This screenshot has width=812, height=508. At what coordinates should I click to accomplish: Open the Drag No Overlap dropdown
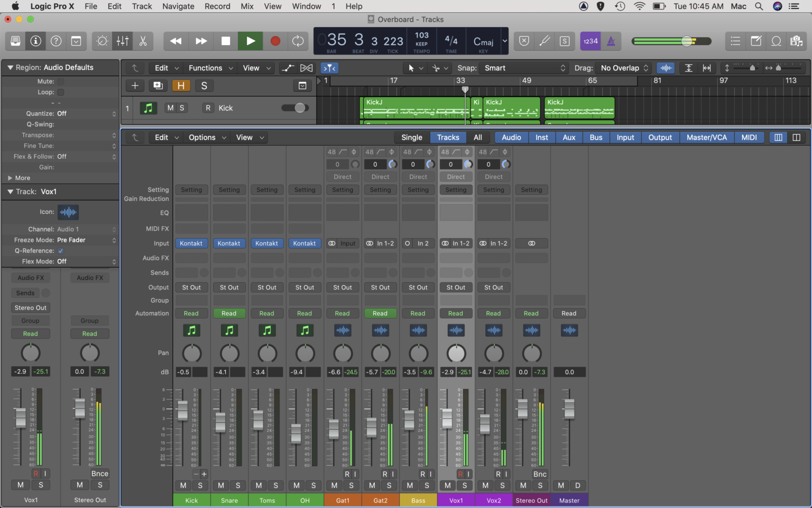(623, 68)
